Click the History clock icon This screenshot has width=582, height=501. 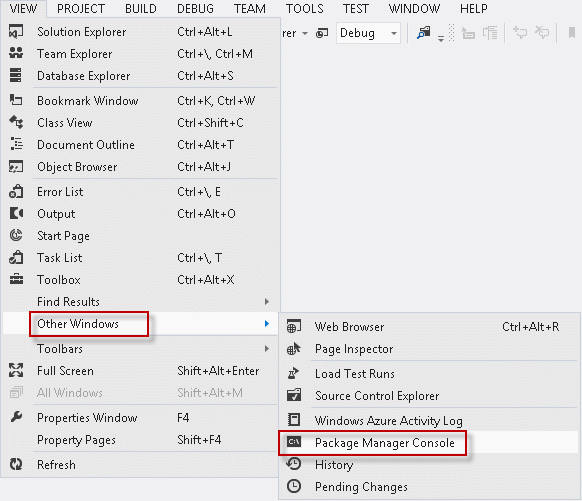294,464
